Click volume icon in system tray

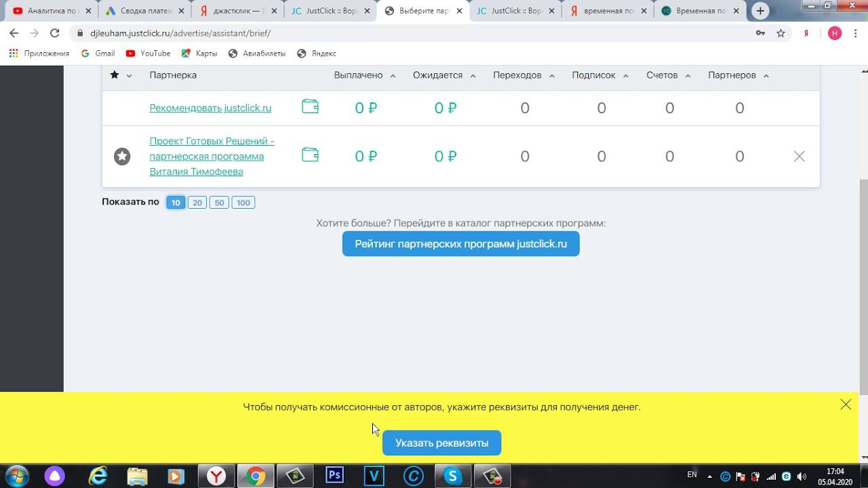(801, 476)
